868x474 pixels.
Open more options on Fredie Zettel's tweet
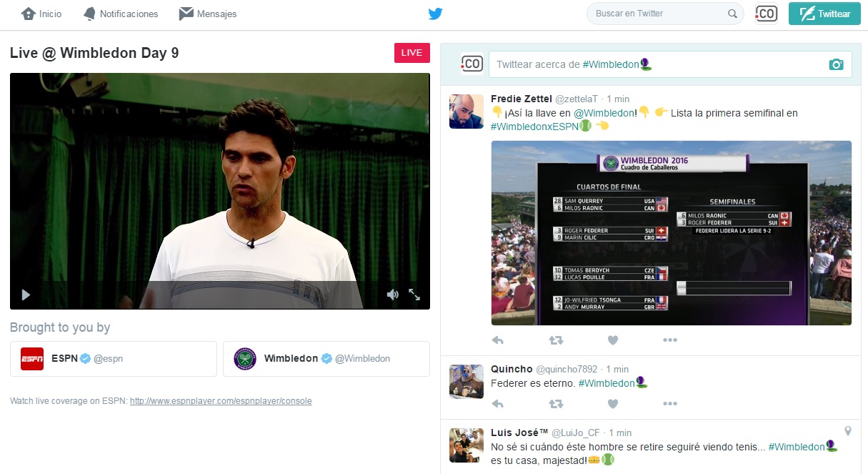coord(669,340)
